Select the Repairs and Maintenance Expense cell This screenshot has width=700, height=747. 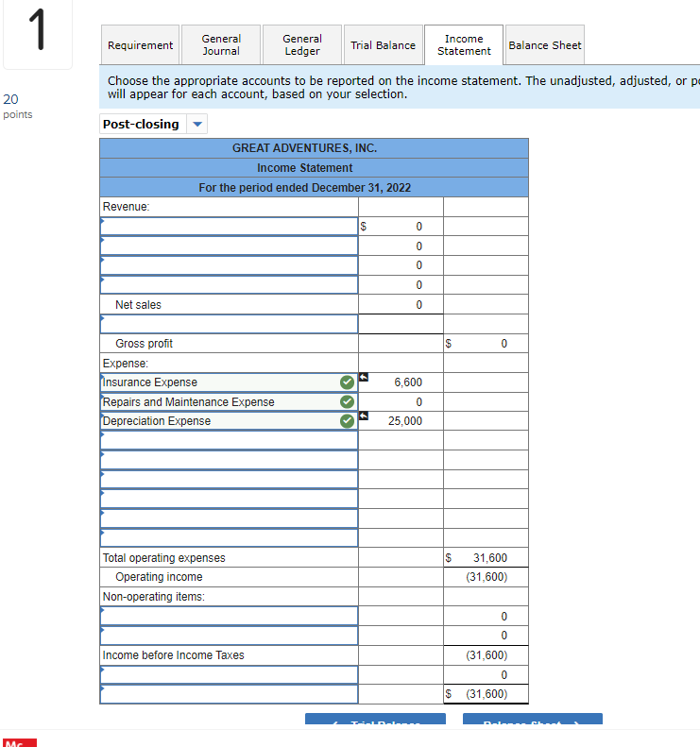(229, 402)
